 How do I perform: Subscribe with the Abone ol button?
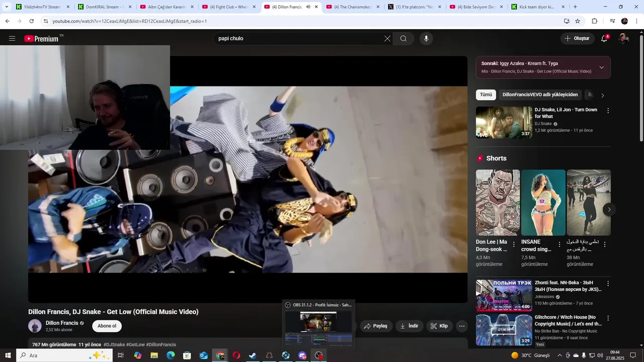click(x=107, y=326)
